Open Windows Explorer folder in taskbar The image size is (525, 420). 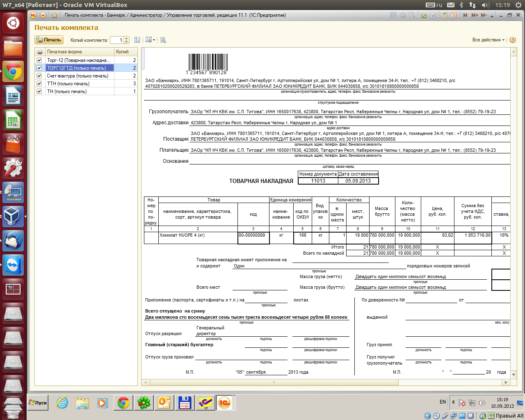[82, 403]
